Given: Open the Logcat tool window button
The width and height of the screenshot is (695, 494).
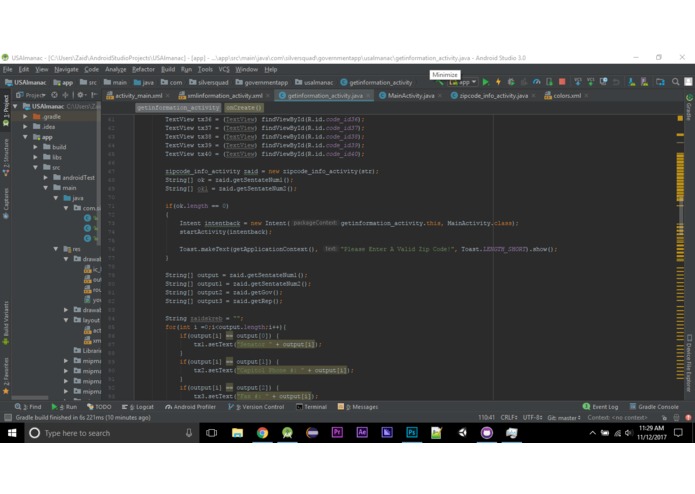Looking at the screenshot, I should pyautogui.click(x=138, y=407).
